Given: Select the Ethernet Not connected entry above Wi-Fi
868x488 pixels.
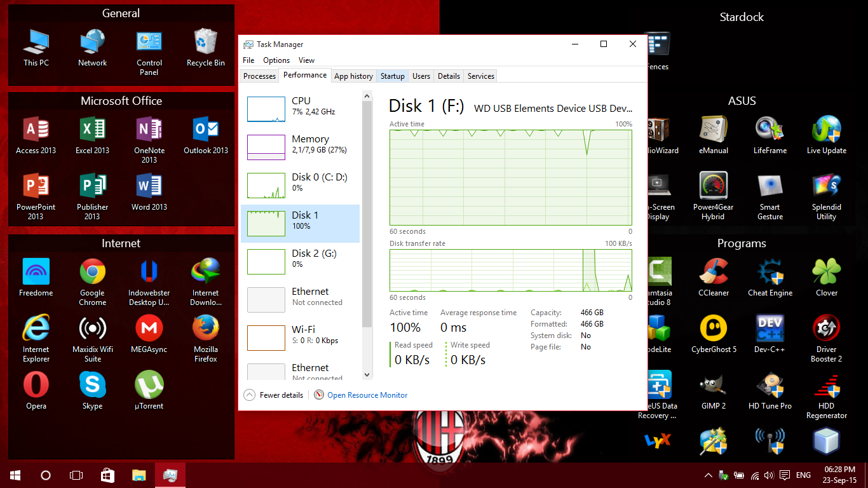Looking at the screenshot, I should click(x=300, y=300).
